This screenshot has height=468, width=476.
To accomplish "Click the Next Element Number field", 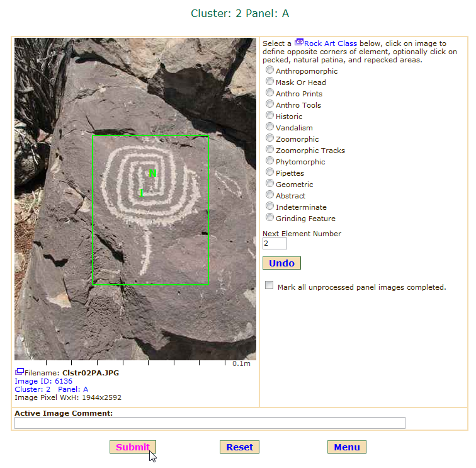I will (275, 243).
